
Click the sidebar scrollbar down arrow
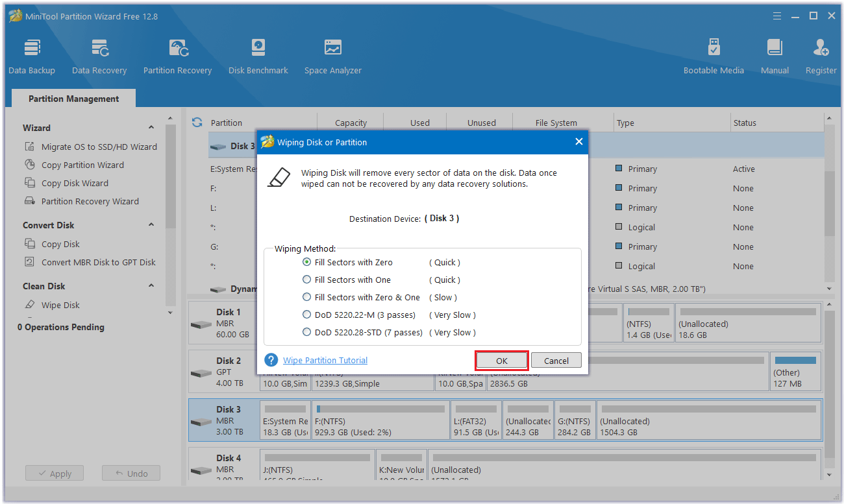[170, 313]
